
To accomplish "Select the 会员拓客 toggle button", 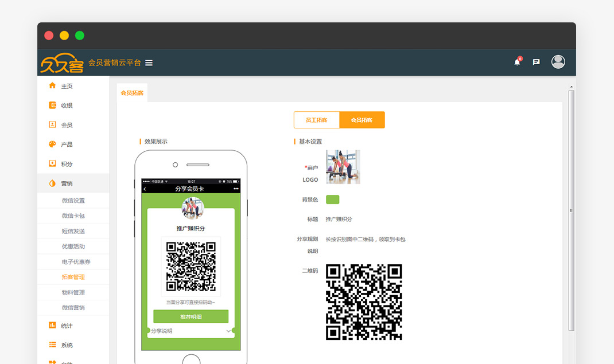I will tap(362, 120).
